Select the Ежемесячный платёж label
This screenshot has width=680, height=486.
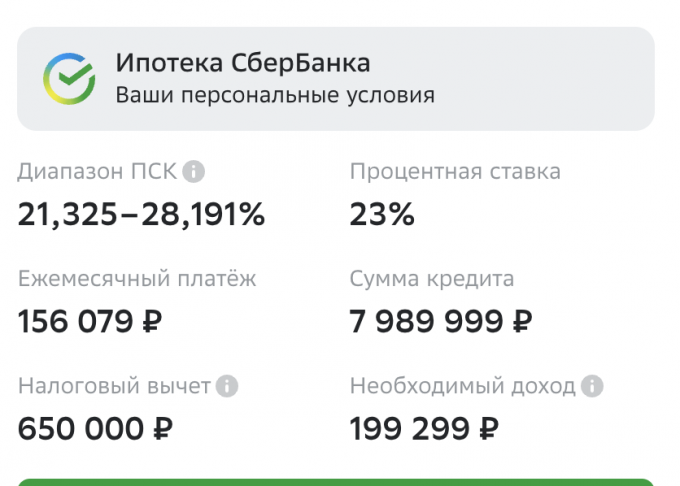pos(137,279)
